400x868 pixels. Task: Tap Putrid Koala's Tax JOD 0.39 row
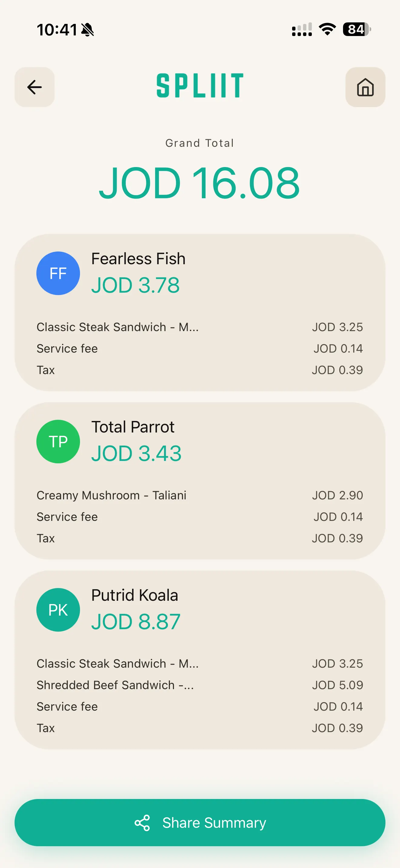[200, 728]
